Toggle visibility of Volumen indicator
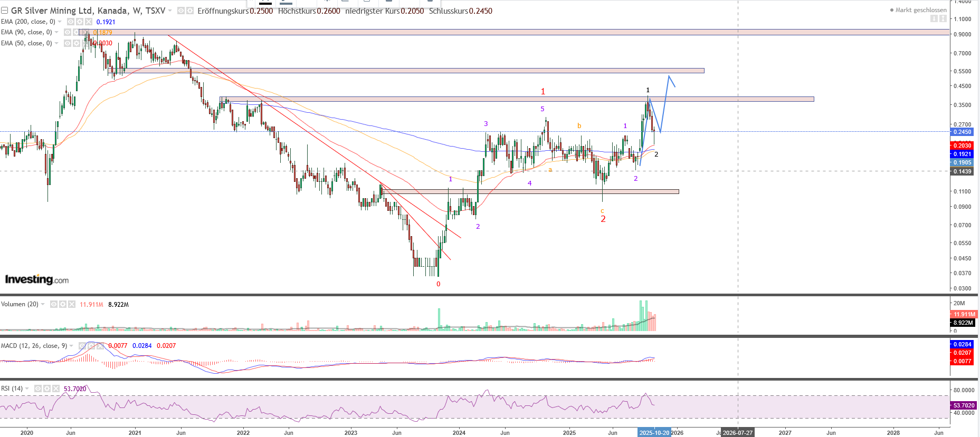Screen dimensions: 980x437 coord(54,304)
